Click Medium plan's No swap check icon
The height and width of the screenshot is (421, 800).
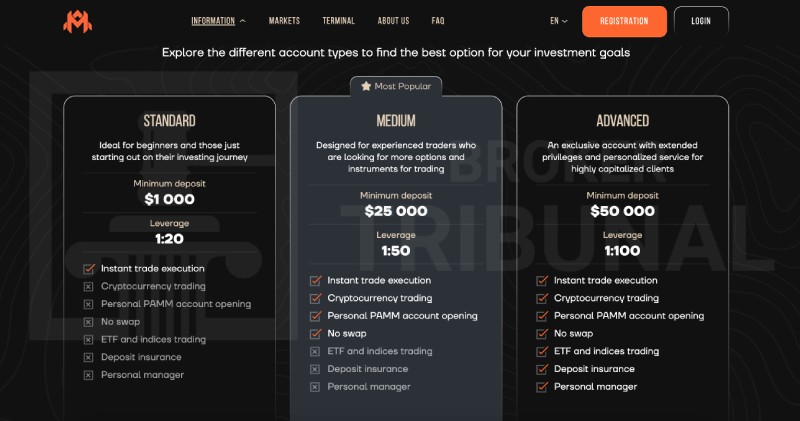point(316,334)
